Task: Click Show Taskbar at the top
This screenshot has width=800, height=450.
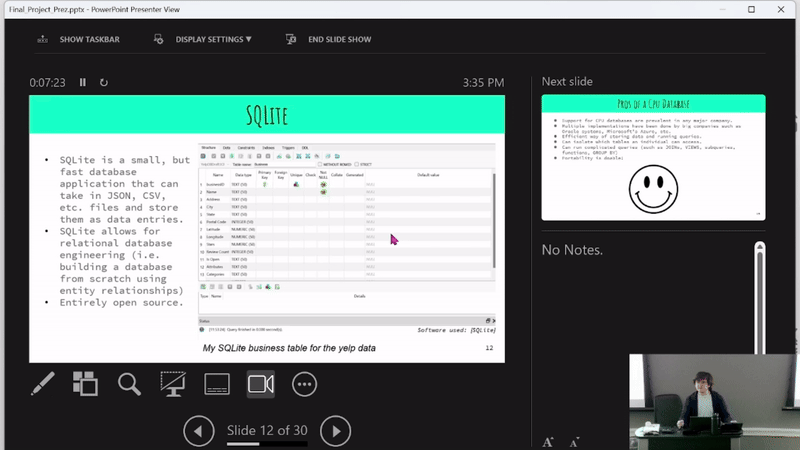Action: [80, 39]
